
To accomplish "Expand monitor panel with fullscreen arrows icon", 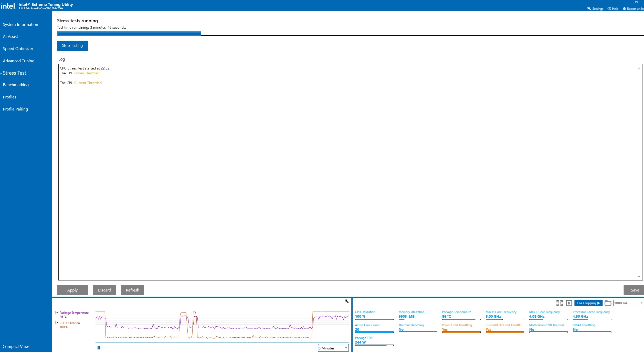I will click(559, 303).
